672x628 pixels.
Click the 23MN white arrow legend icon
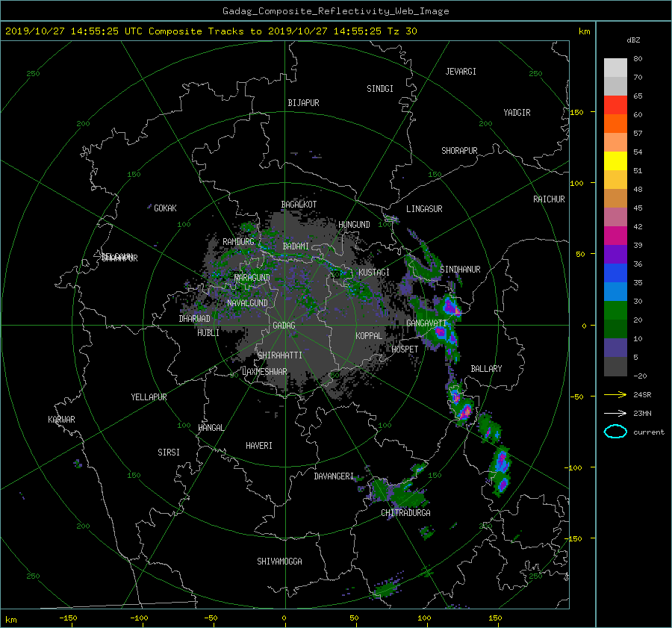click(x=615, y=413)
